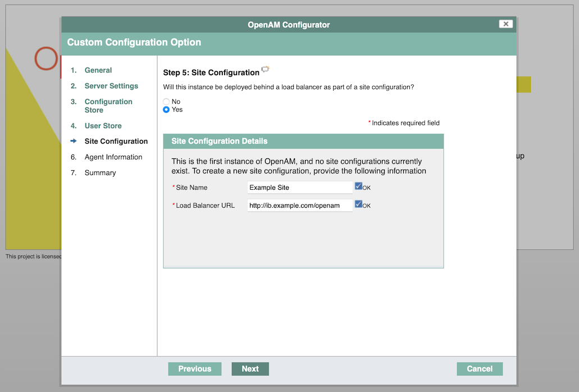Viewport: 579px width, 392px height.
Task: Click the 'Site Name' field label
Action: pos(192,188)
